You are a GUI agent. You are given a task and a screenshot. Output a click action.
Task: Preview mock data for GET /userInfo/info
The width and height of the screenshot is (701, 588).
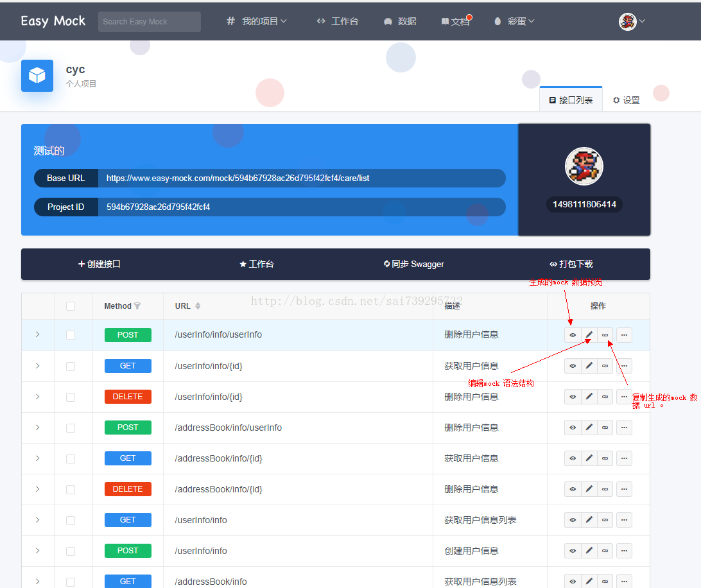[x=572, y=520]
